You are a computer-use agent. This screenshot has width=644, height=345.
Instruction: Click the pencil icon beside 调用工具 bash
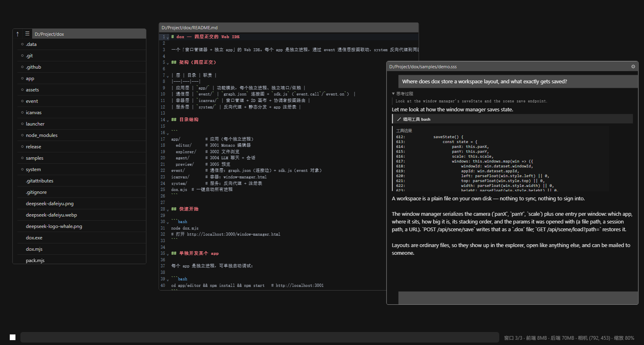click(x=399, y=119)
